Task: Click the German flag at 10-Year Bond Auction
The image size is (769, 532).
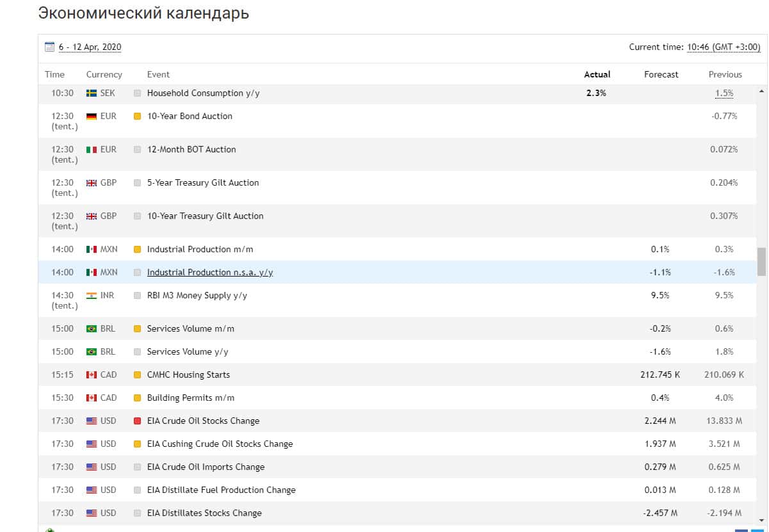Action: [91, 117]
